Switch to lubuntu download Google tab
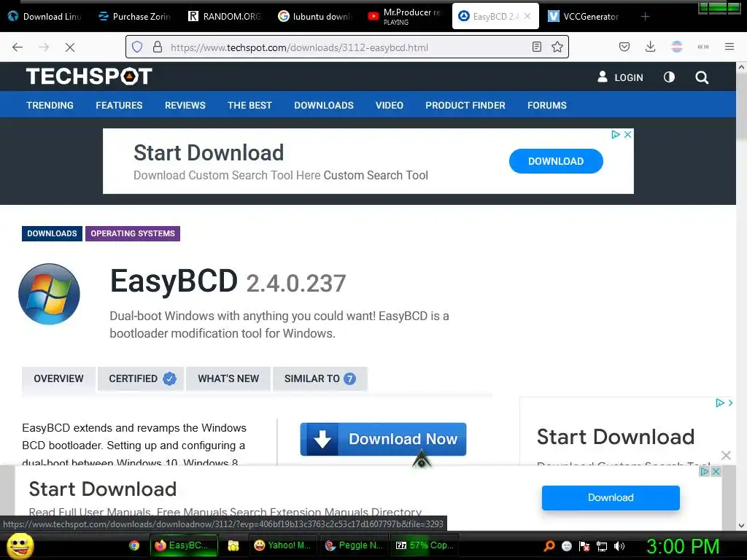 click(x=314, y=16)
